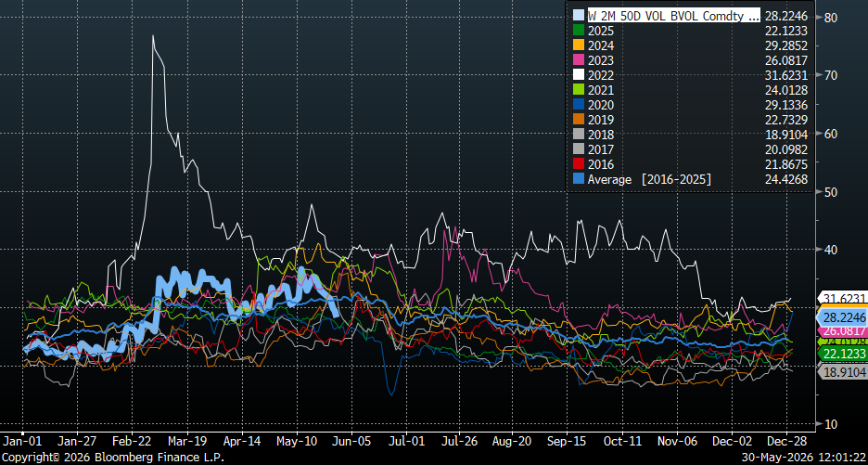Click the 50 label on the y-axis
868x465 pixels.
coord(830,192)
